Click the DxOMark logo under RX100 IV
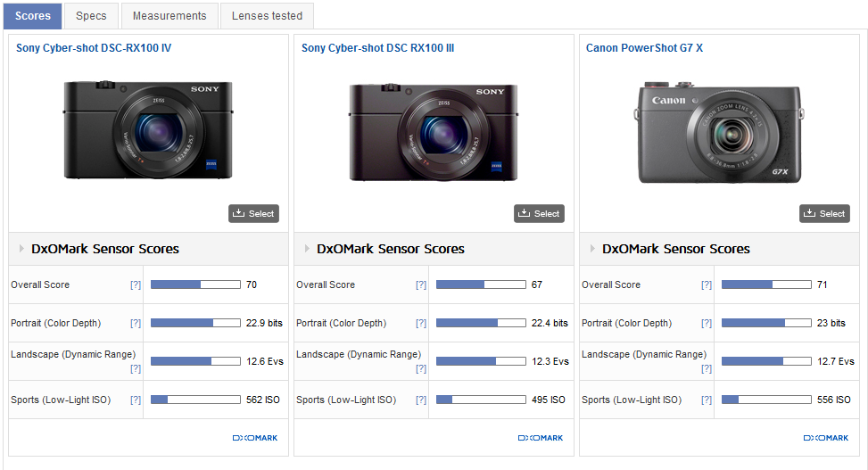The height and width of the screenshot is (470, 868). coord(255,438)
